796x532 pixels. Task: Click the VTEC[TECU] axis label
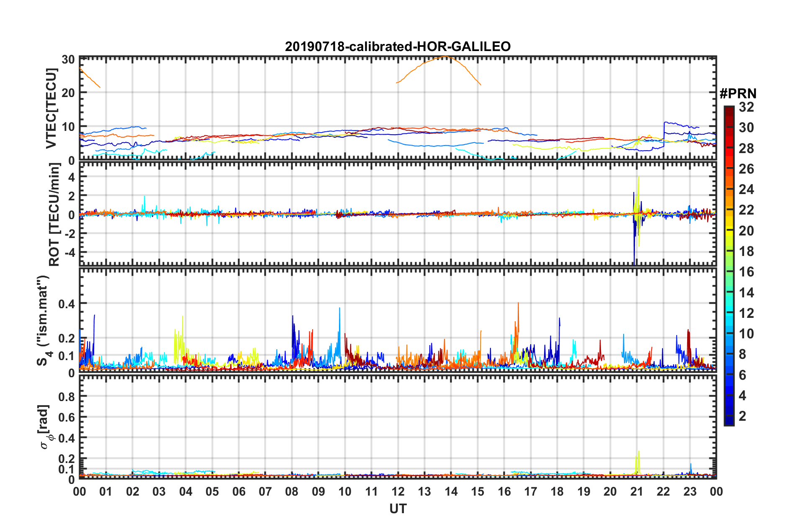pos(51,109)
